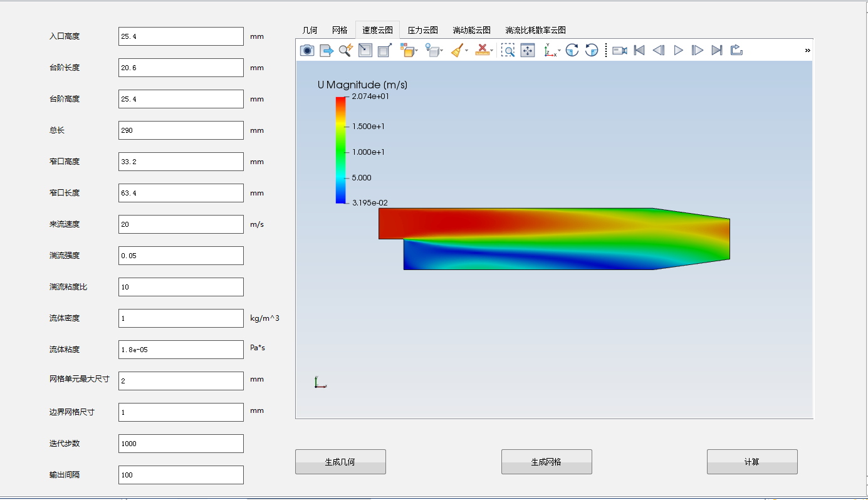This screenshot has height=500, width=868.
Task: Click the 计算 button
Action: coord(752,462)
